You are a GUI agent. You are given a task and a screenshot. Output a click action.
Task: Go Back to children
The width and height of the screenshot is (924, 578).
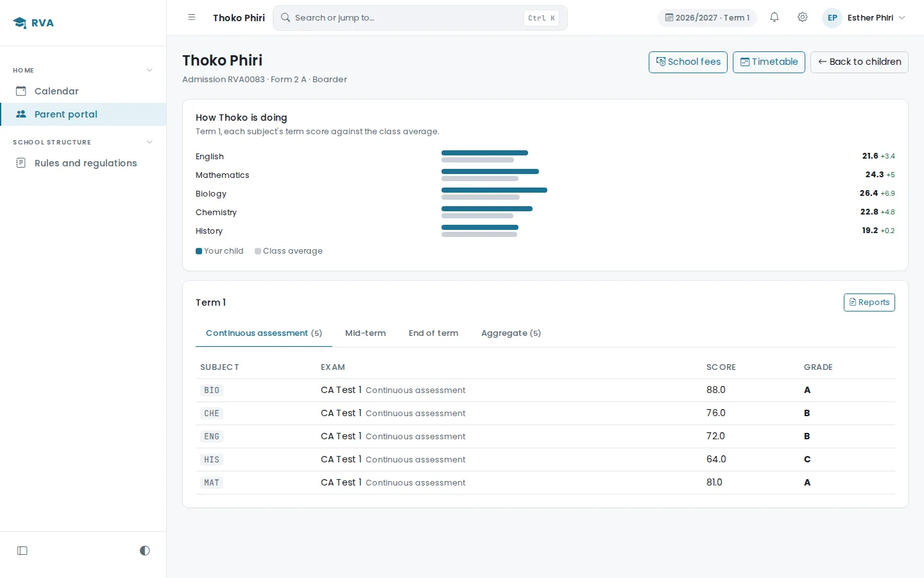point(859,62)
